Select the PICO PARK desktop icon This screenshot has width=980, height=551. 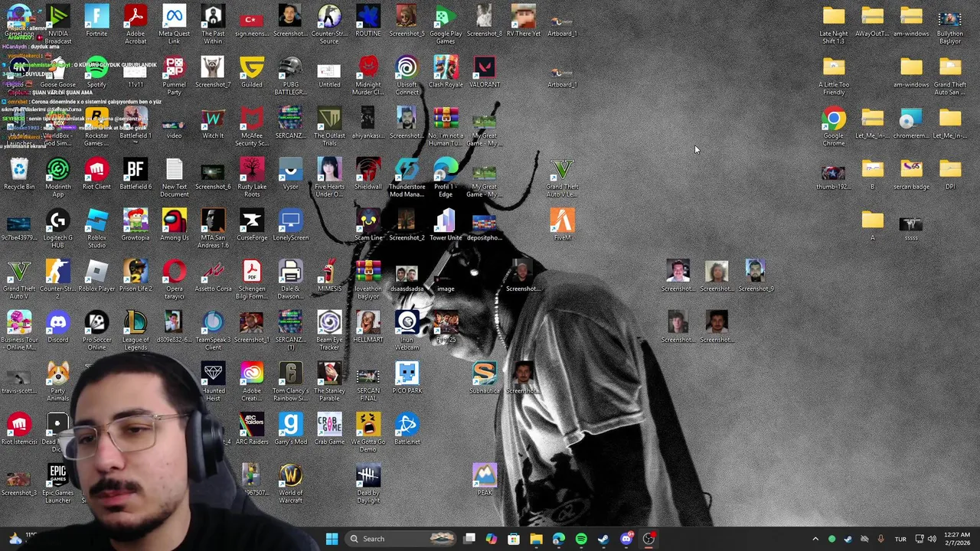(x=407, y=378)
